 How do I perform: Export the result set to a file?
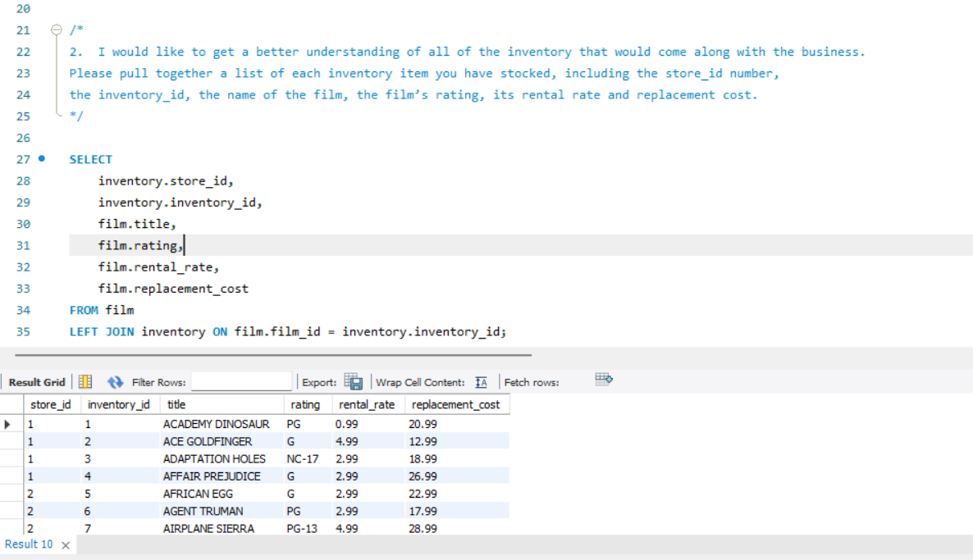click(354, 380)
